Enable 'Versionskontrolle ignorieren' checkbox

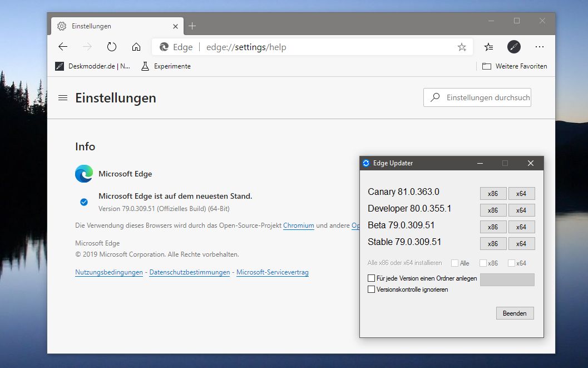point(371,290)
